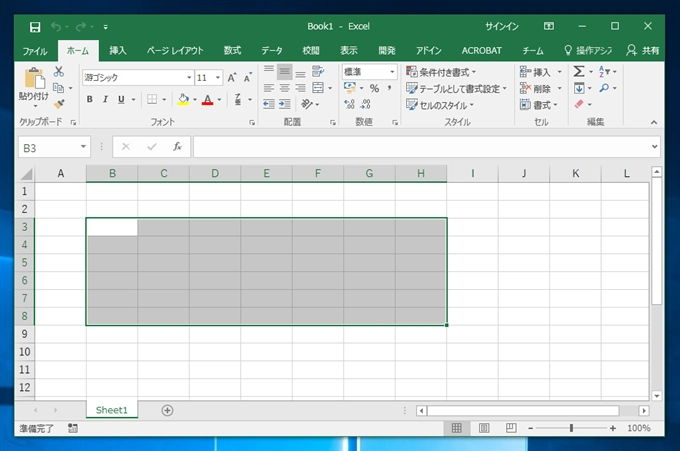Click the AutoSum sigma icon
The image size is (680, 451).
[x=579, y=71]
